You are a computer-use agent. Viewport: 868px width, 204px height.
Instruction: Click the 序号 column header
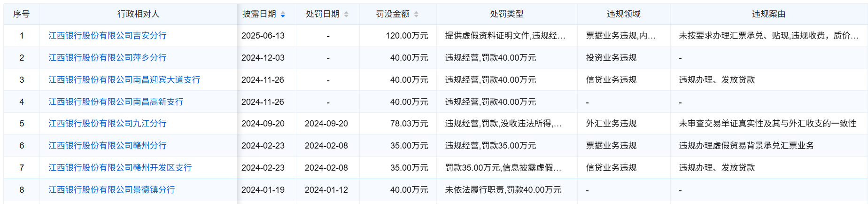point(22,14)
